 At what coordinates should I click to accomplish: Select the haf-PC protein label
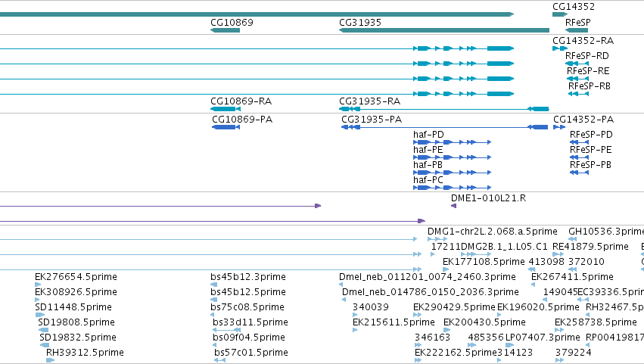pyautogui.click(x=428, y=180)
